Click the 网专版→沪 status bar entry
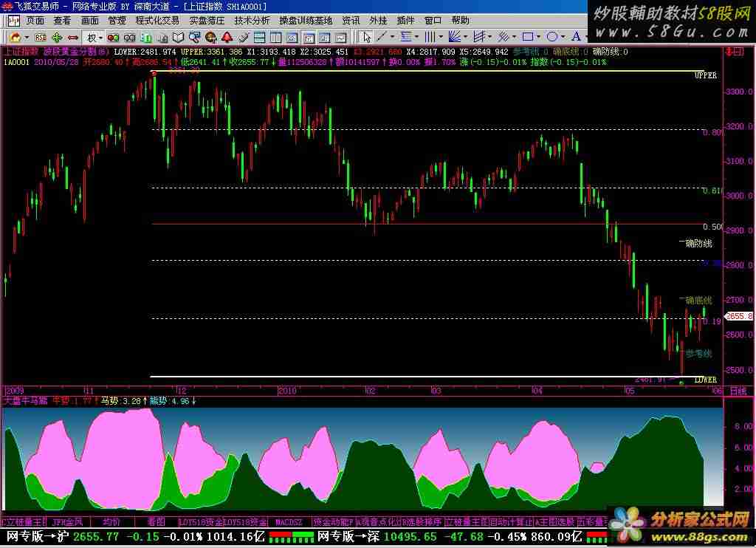This screenshot has width=756, height=548. pos(38,536)
